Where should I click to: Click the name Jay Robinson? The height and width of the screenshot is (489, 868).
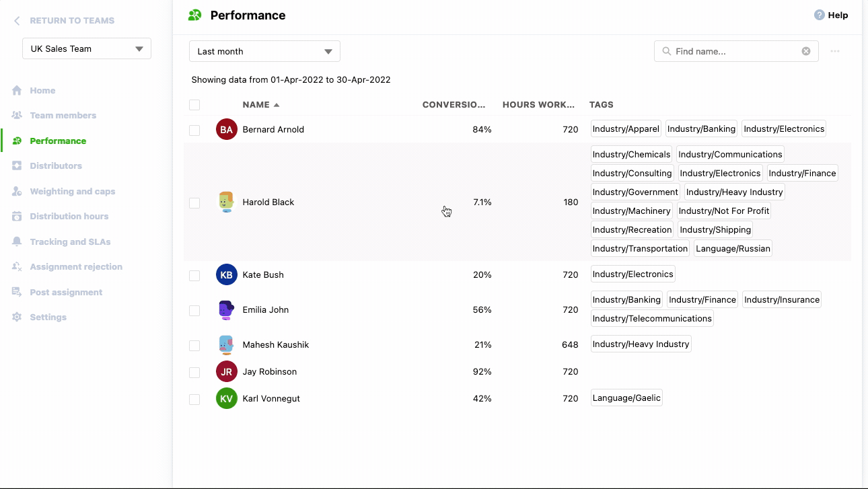click(x=270, y=371)
